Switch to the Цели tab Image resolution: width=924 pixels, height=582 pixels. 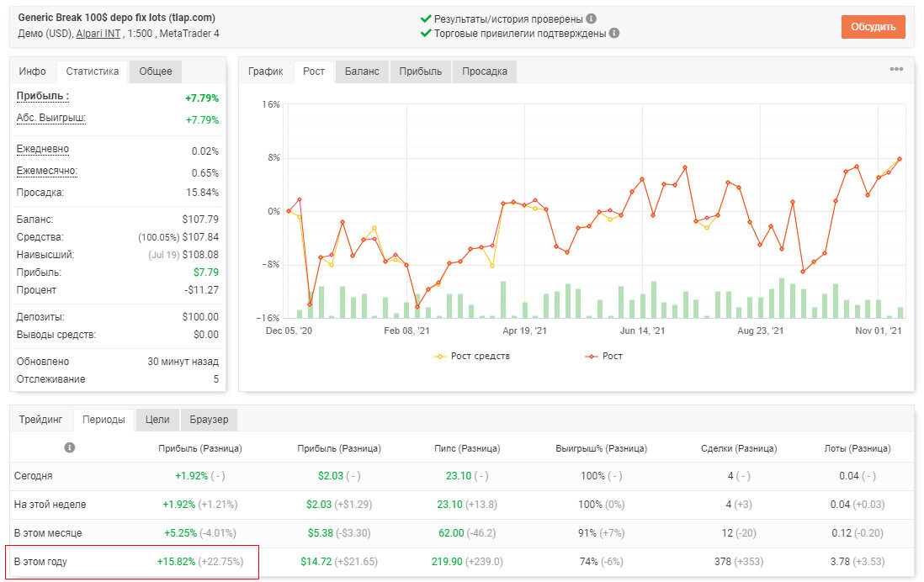pyautogui.click(x=157, y=420)
